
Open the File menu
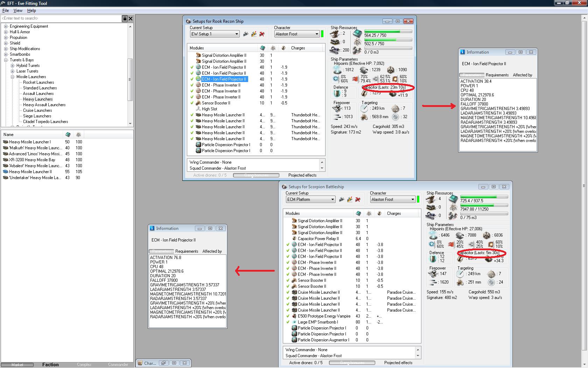click(6, 11)
